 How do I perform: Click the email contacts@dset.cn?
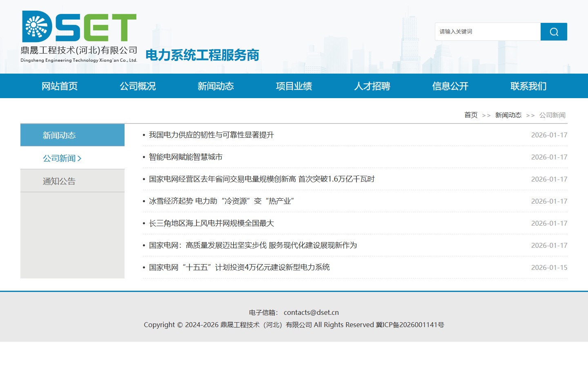coord(311,312)
